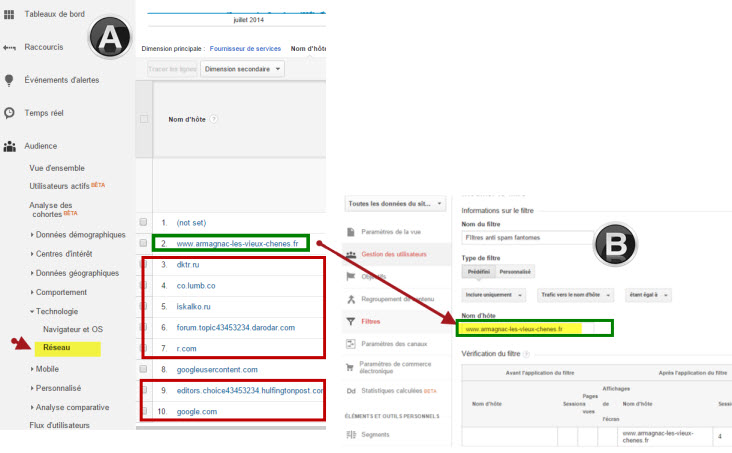Select Réseau in the sidebar
Image resolution: width=732 pixels, height=453 pixels.
(56, 347)
